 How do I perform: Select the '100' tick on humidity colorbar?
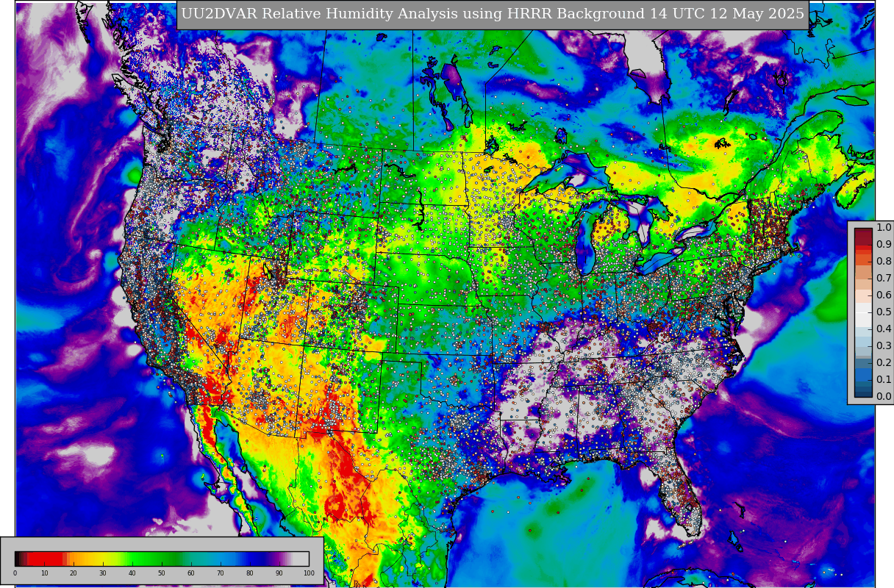(309, 573)
